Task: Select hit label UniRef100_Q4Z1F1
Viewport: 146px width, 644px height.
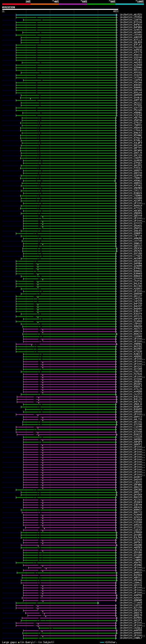Action: pos(131,620)
